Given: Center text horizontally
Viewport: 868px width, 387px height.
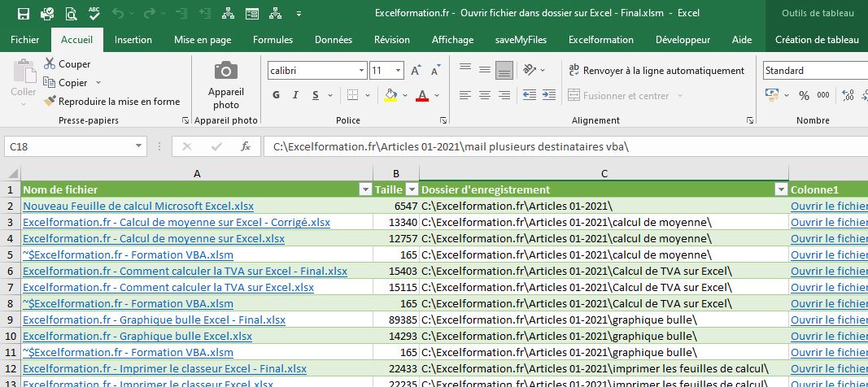Looking at the screenshot, I should (484, 95).
